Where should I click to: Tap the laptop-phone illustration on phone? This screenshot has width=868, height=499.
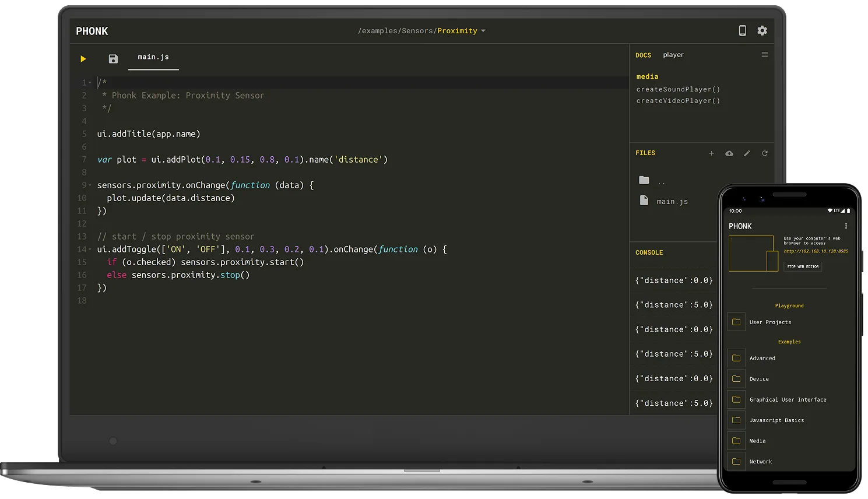click(x=753, y=254)
